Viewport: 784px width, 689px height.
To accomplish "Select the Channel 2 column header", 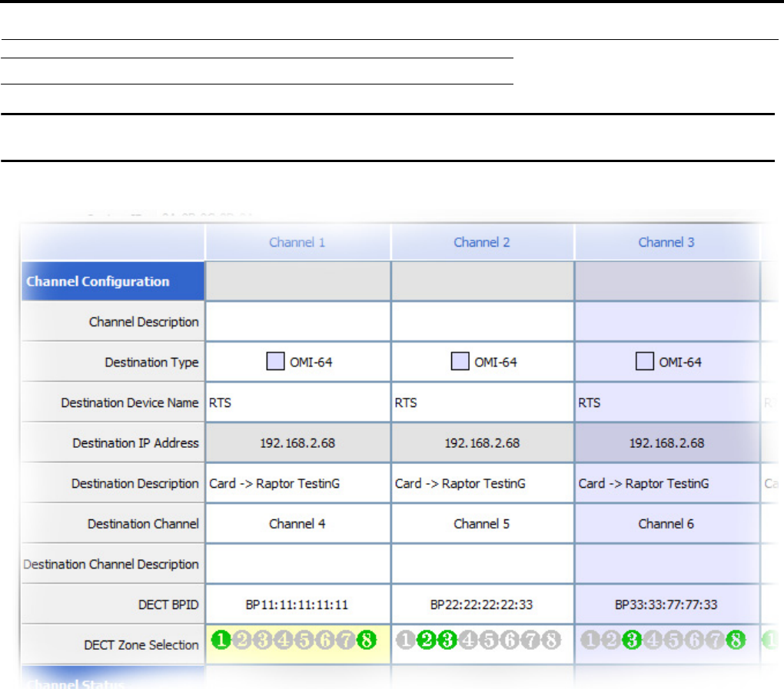I will coord(483,242).
